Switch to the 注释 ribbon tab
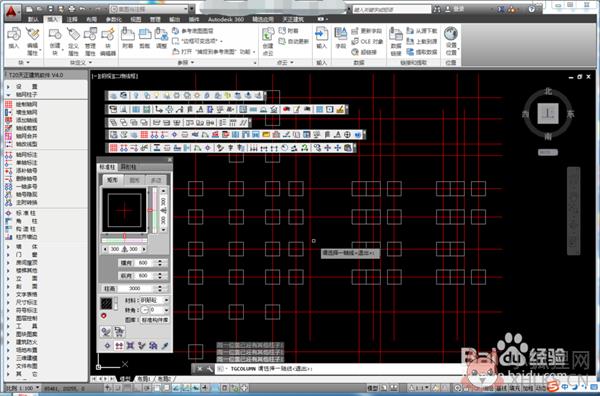Viewport: 600px width, 396px height. pyautogui.click(x=72, y=19)
